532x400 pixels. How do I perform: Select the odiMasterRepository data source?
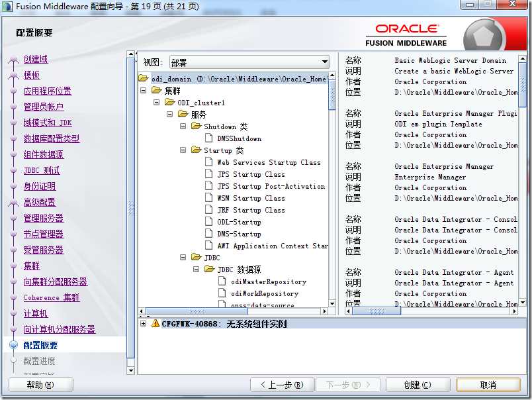click(269, 281)
